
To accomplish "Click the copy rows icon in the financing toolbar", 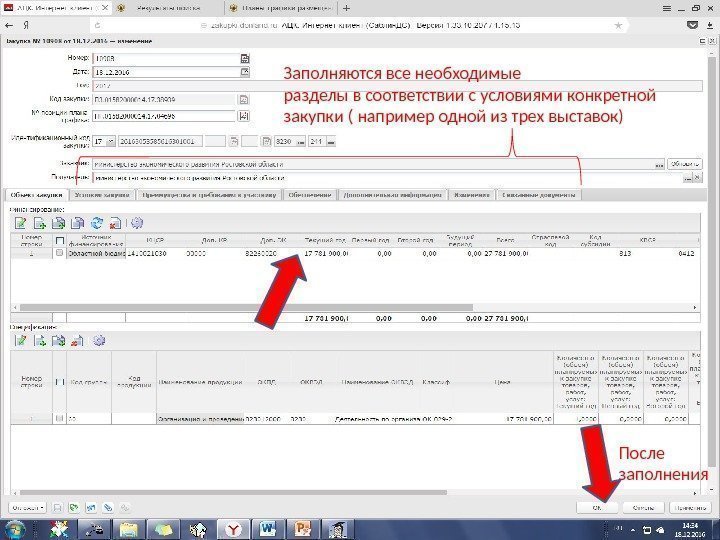I will pos(78,223).
